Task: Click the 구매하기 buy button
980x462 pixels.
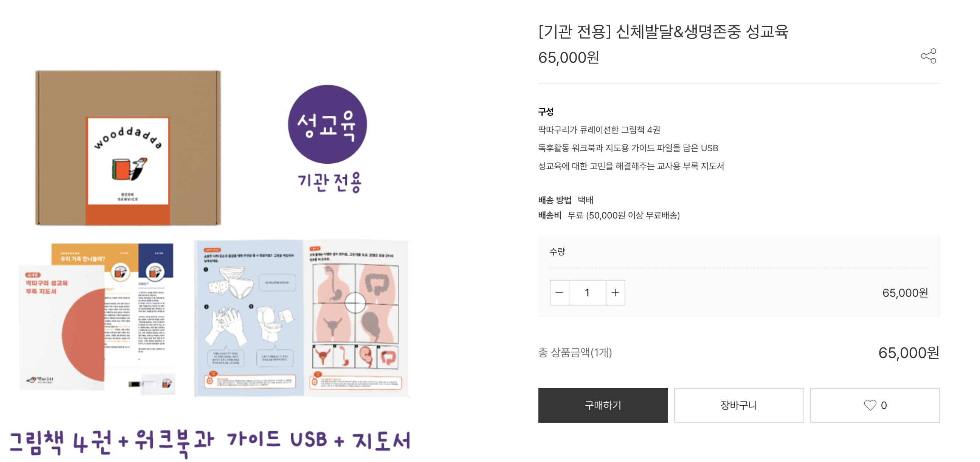Action: pos(603,405)
